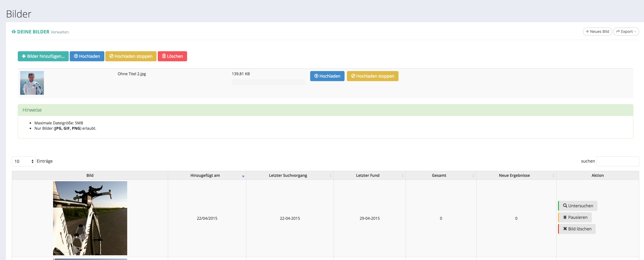Click the bicycle image thumbnail in table
Viewport: 644px width, 260px height.
[x=90, y=218]
